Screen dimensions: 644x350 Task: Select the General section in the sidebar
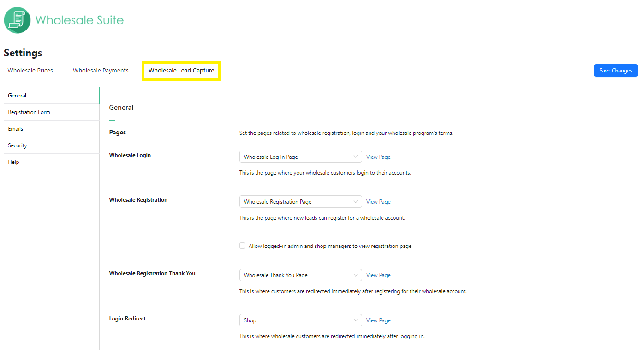[17, 95]
